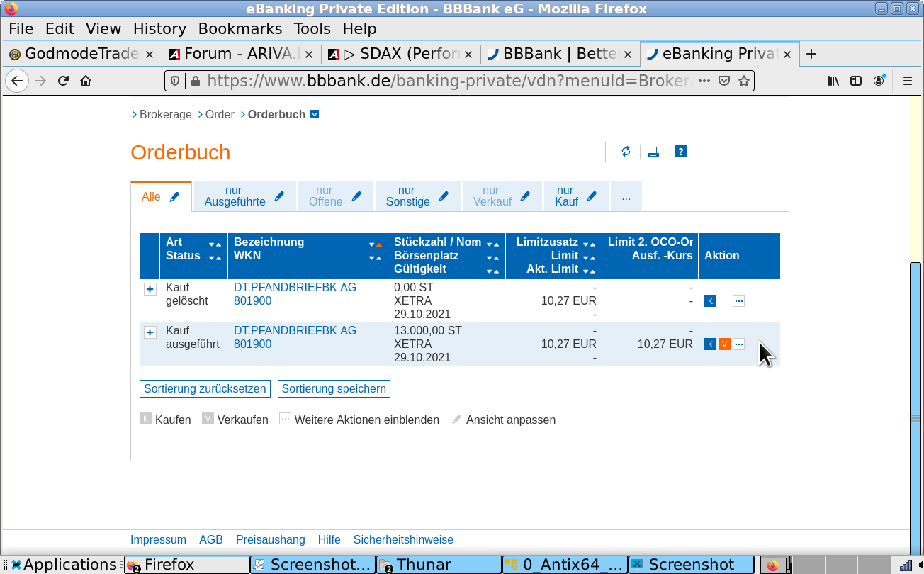Open Firefox Library icon
The image size is (924, 574).
(833, 81)
